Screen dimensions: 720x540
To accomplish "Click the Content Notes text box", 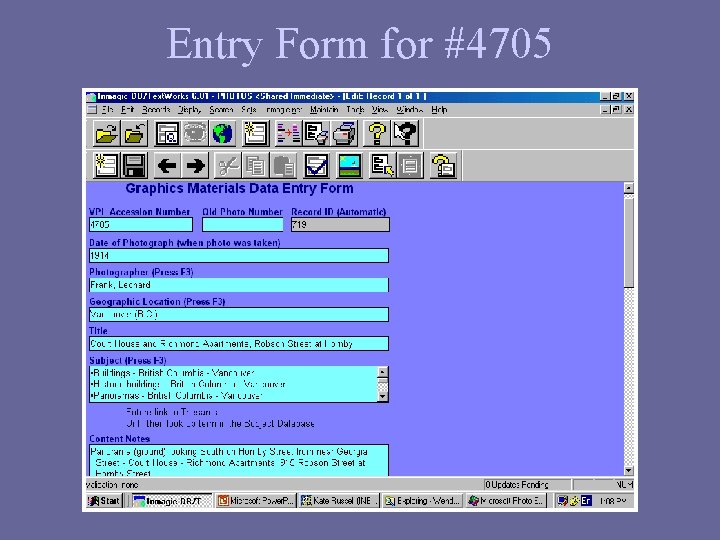I will click(x=239, y=460).
